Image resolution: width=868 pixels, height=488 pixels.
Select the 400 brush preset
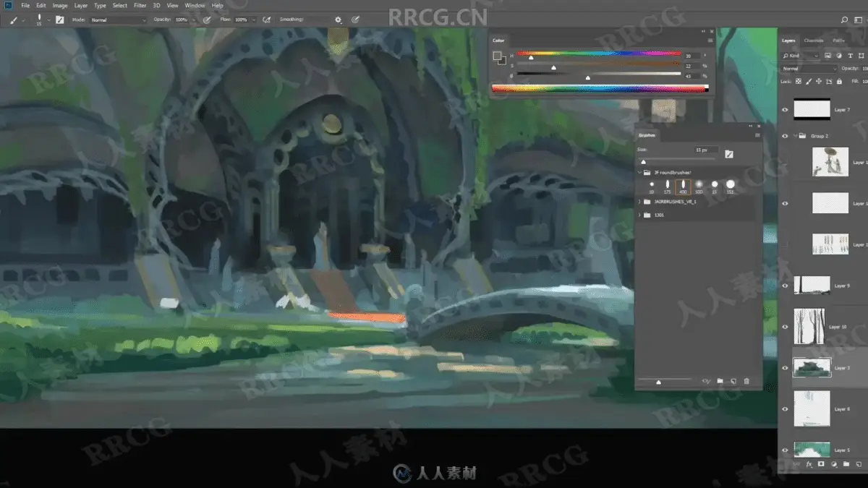pos(683,187)
